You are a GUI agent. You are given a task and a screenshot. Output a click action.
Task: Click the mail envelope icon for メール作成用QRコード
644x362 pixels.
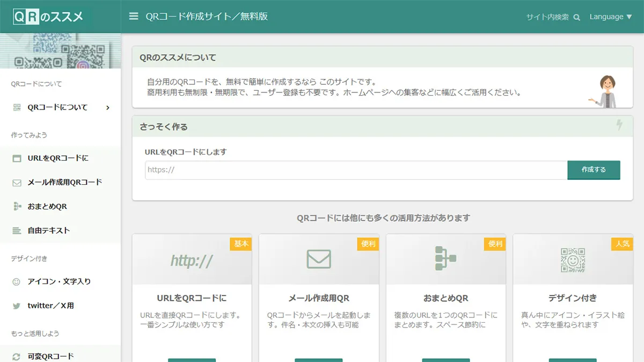[18, 182]
